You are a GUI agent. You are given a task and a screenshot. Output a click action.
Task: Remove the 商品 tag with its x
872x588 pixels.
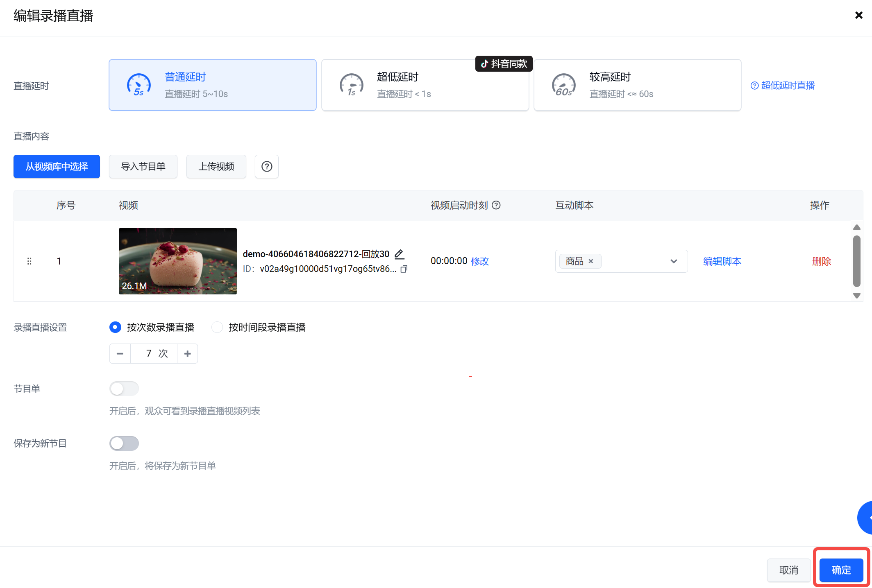click(591, 261)
